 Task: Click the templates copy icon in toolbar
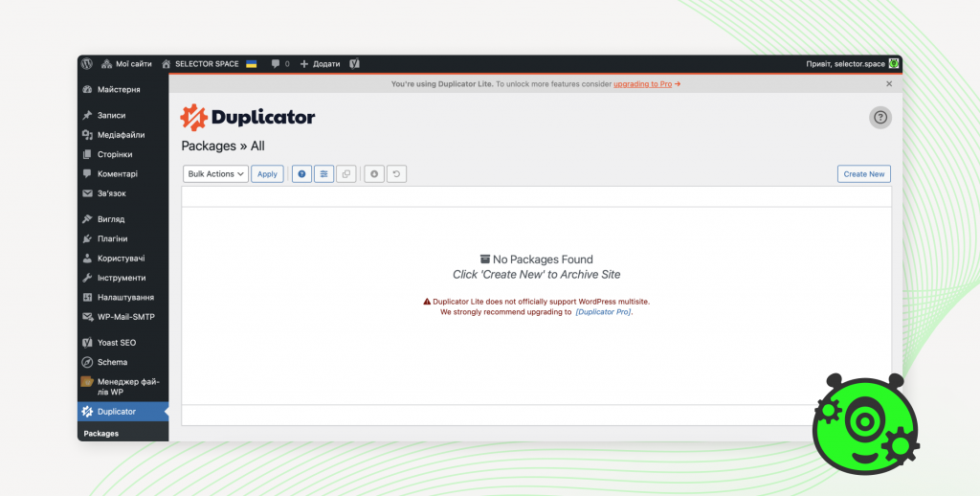point(345,174)
